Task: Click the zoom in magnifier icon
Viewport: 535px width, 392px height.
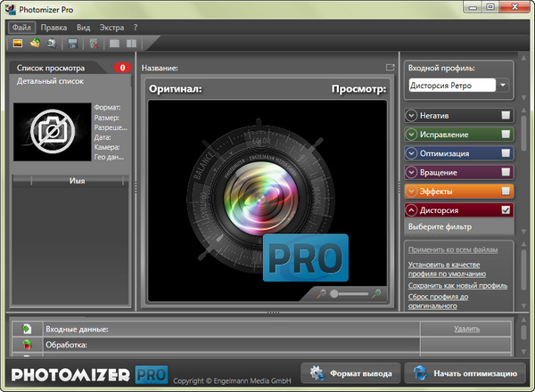Action: coord(377,293)
